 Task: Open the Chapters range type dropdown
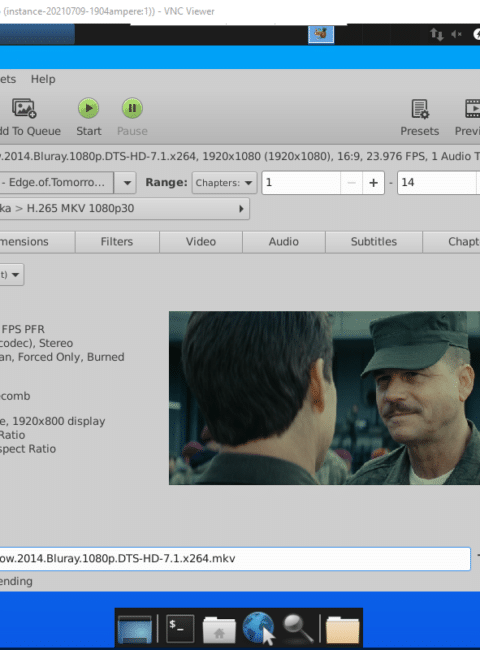[x=224, y=183]
